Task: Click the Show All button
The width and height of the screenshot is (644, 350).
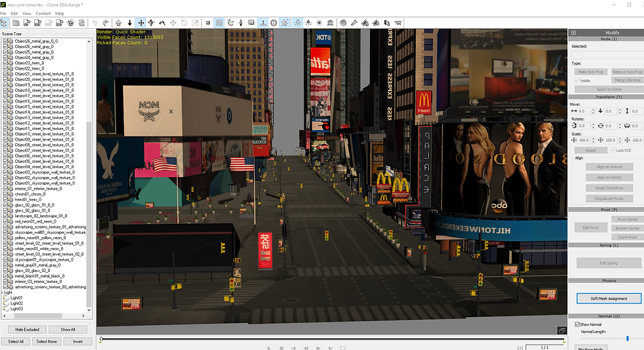Action: tap(68, 330)
